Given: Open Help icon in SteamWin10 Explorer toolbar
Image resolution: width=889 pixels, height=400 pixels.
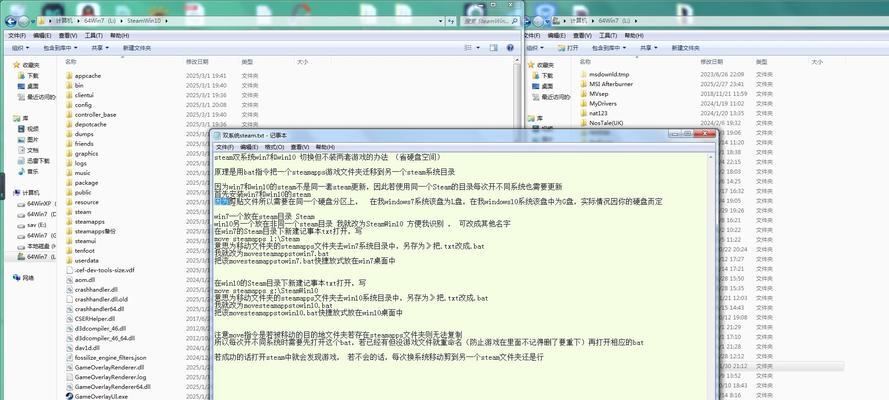Looking at the screenshot, I should [x=510, y=48].
